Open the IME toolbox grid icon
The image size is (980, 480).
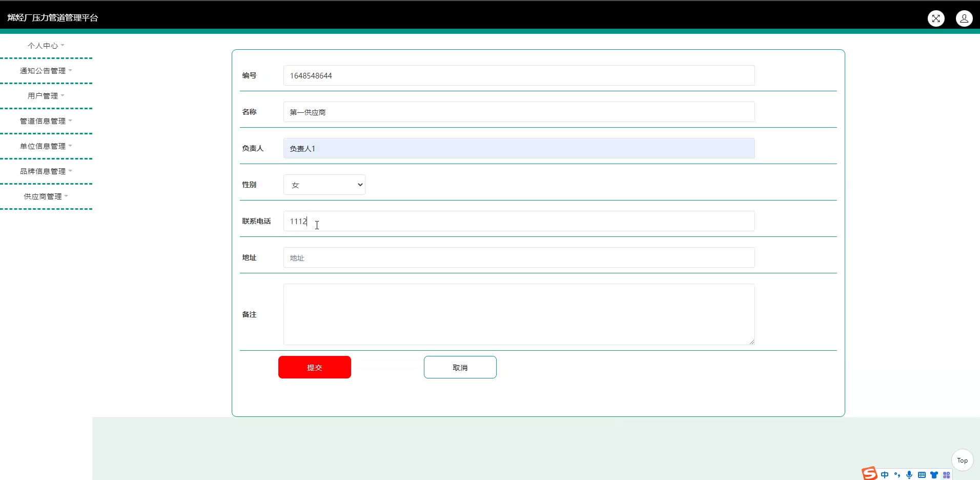[x=946, y=475]
